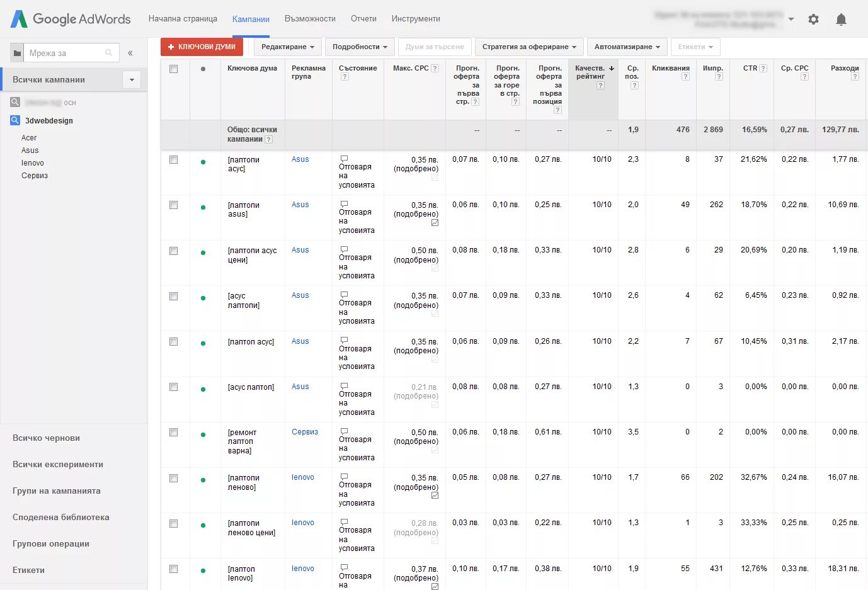Open status column dot header filter
This screenshot has height=590, width=868.
[203, 69]
